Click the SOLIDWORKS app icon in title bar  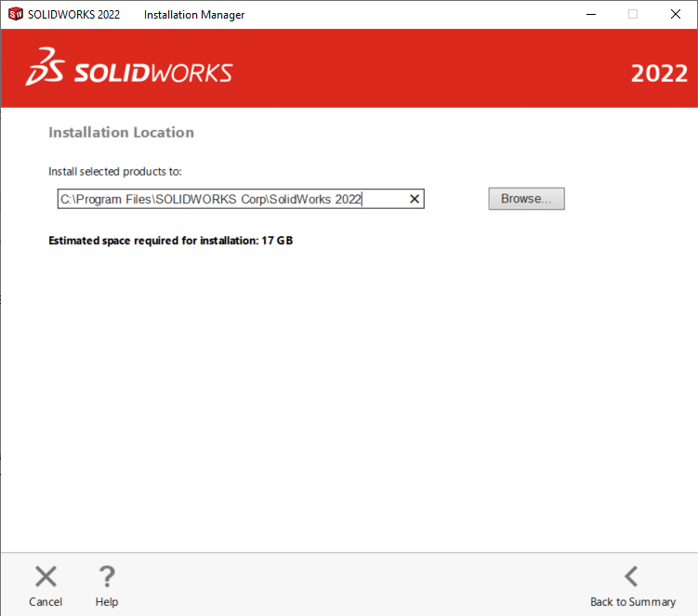click(x=15, y=14)
